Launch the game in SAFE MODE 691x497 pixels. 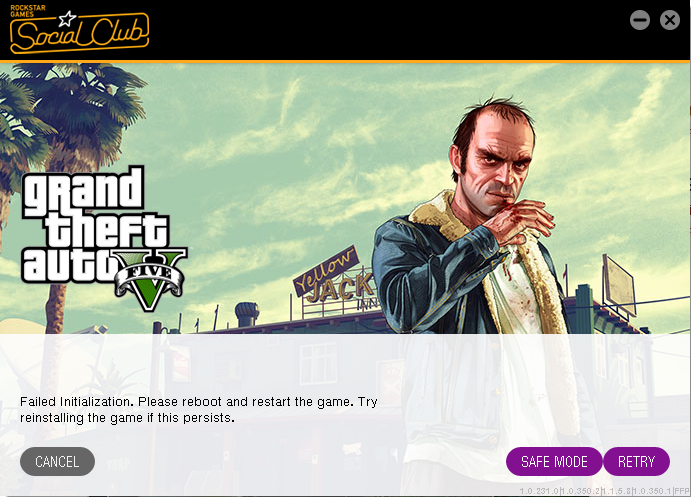(554, 461)
